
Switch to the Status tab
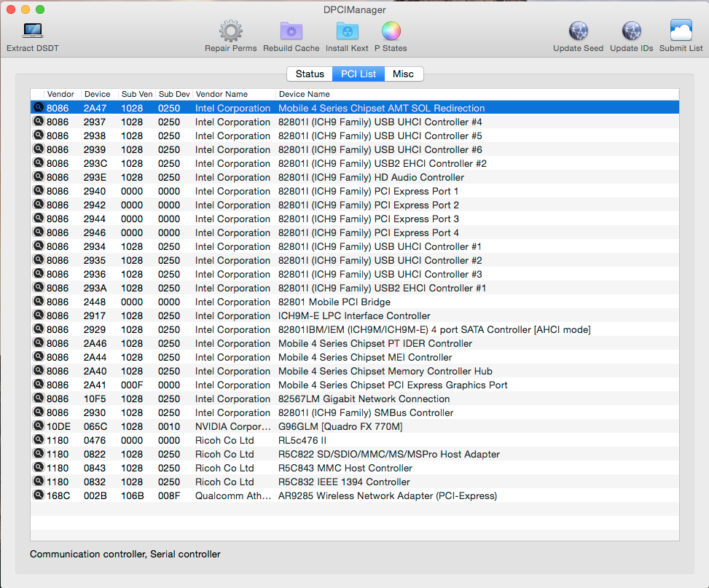pyautogui.click(x=310, y=74)
